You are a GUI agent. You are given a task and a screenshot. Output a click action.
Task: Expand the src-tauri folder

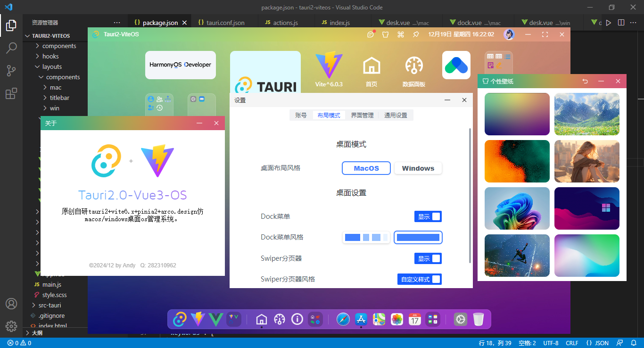click(49, 305)
